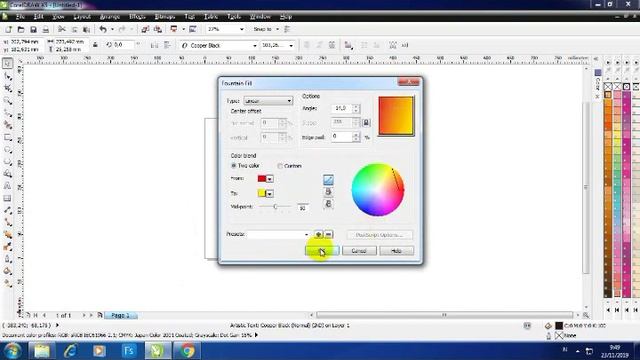Open the Layout menu
The height and width of the screenshot is (360, 640).
point(82,17)
